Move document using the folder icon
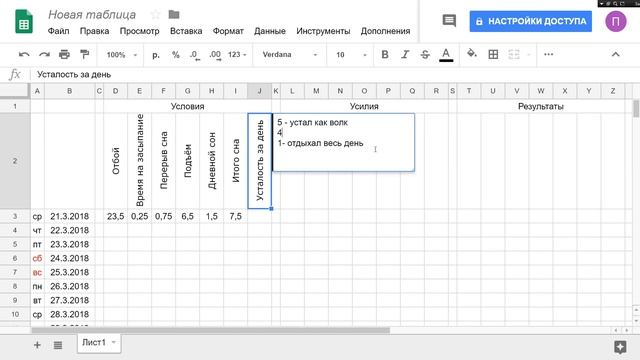This screenshot has height=360, width=640. coord(174,15)
